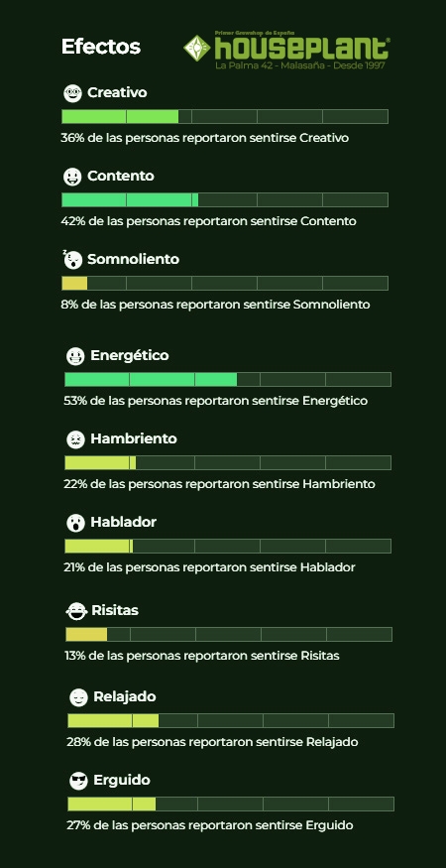Click the Erguido sunglasses emoji icon
The image size is (446, 868).
pos(78,781)
